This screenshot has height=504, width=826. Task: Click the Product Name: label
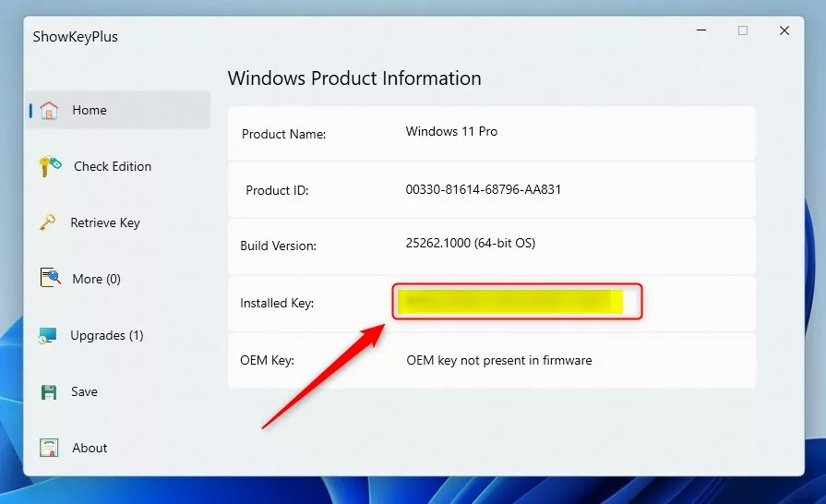pos(283,134)
